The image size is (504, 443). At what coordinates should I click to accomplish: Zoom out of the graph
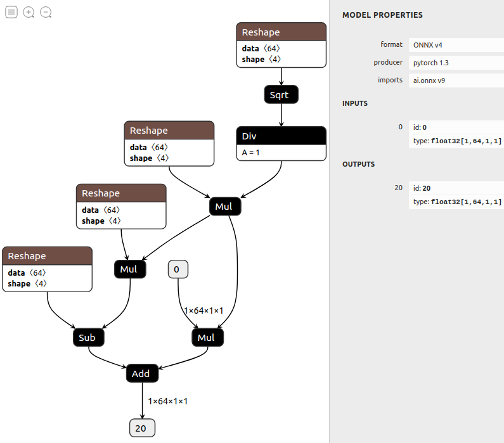tap(46, 12)
